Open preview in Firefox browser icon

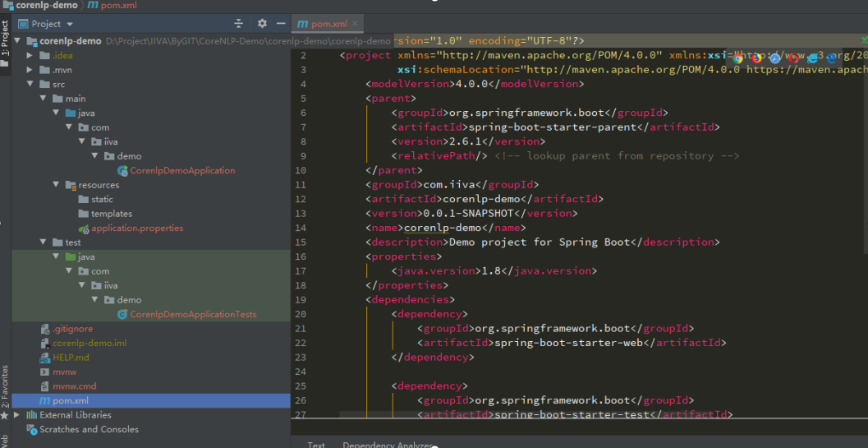(756, 58)
